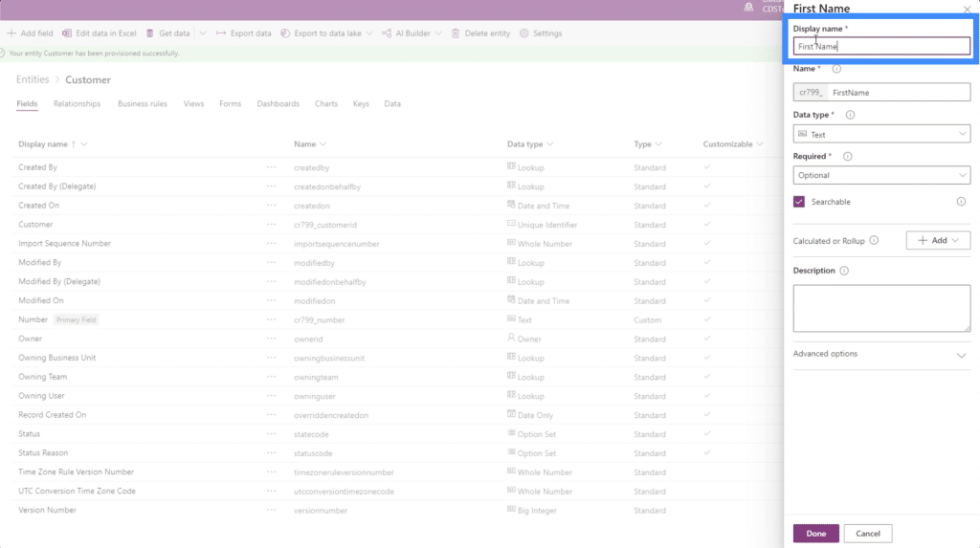Go back to Entities breadcrumb
The height and width of the screenshot is (548, 980).
[x=33, y=79]
